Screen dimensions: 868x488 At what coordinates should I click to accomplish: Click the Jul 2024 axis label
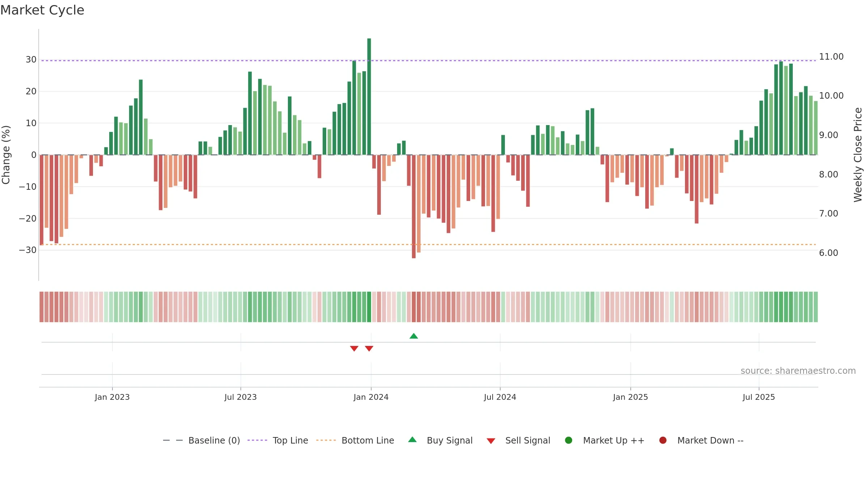(x=500, y=397)
